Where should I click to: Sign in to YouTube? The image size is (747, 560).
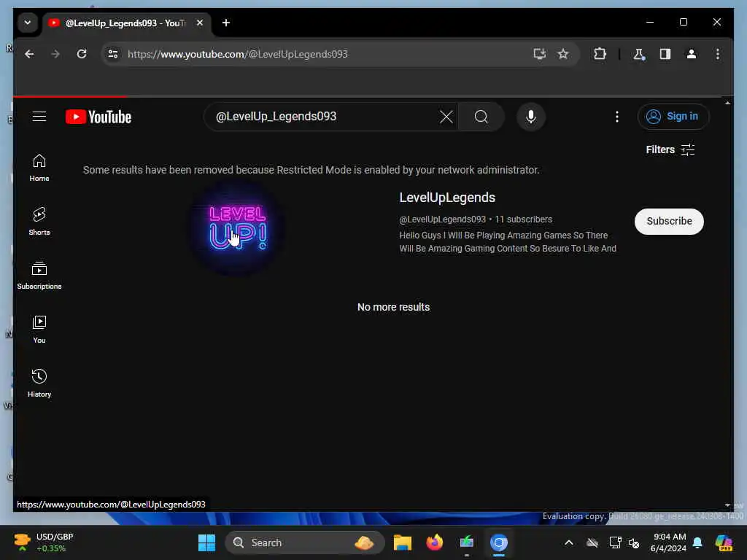[x=673, y=117]
